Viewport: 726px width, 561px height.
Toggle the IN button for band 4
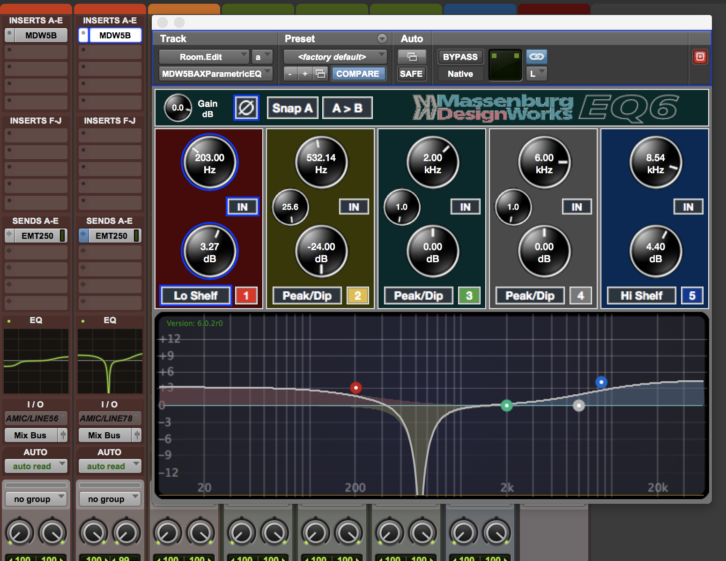(x=577, y=207)
